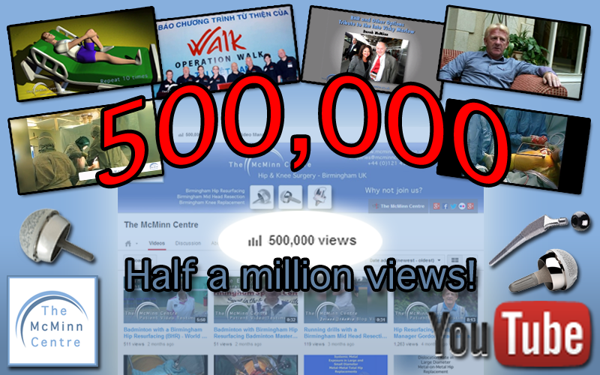
Task: Open Running drills with a Birmingham Mid Head link
Action: click(x=345, y=333)
